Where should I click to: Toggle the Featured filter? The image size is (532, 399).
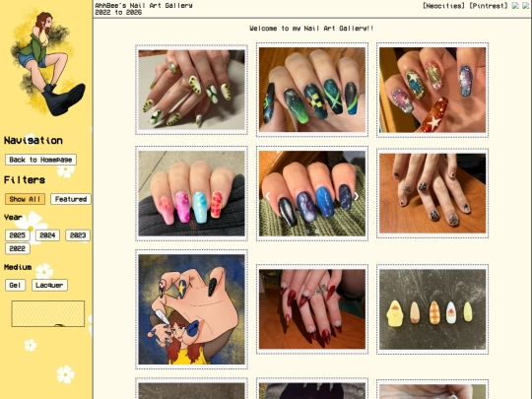[x=71, y=199]
